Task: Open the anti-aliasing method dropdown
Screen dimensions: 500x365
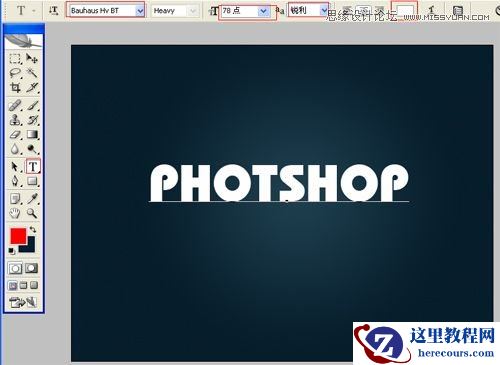Action: (324, 10)
